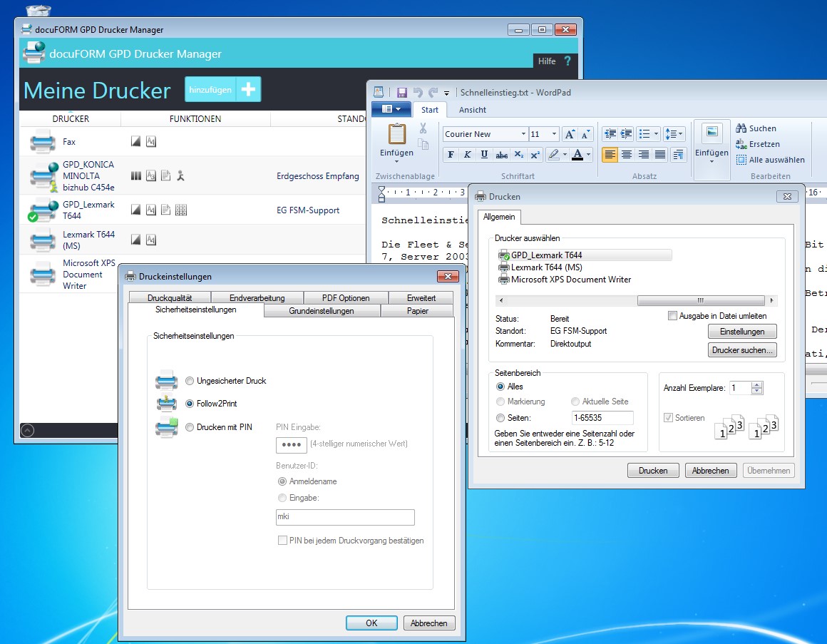The height and width of the screenshot is (644, 827).
Task: Toggle underline formatting in WordPad
Action: [x=484, y=155]
